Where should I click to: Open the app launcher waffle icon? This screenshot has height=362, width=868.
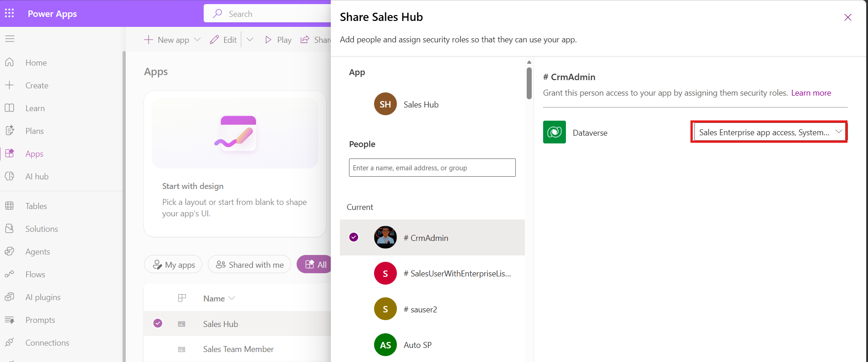tap(10, 13)
